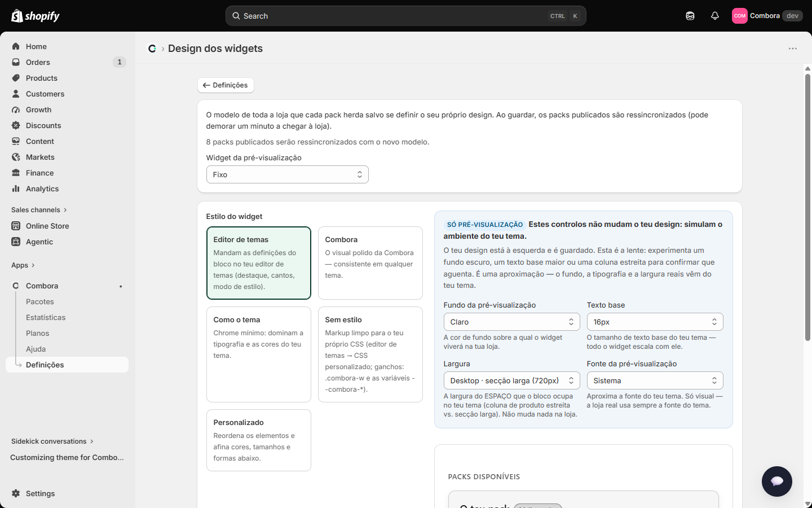Select the Personalizado style card
This screenshot has width=812, height=508.
pos(259,440)
